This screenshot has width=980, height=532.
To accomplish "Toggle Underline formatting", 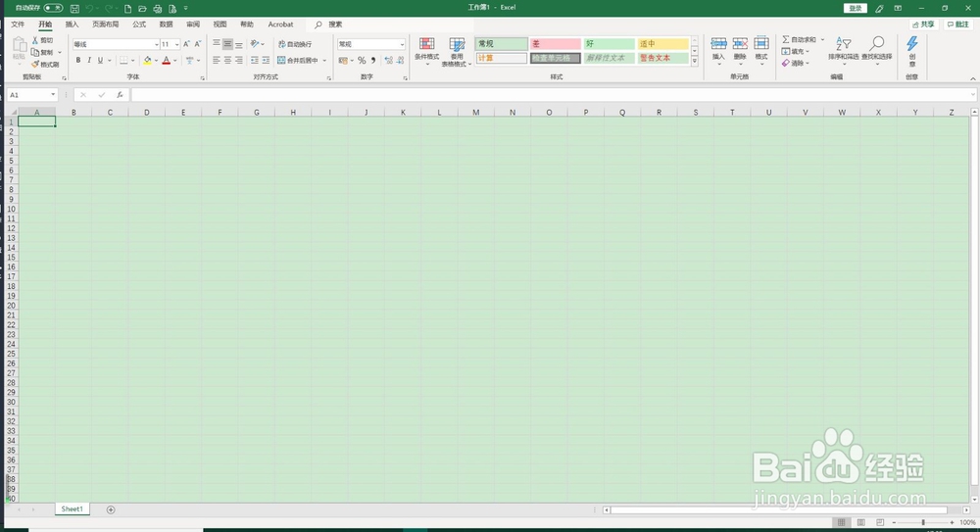I will click(100, 61).
